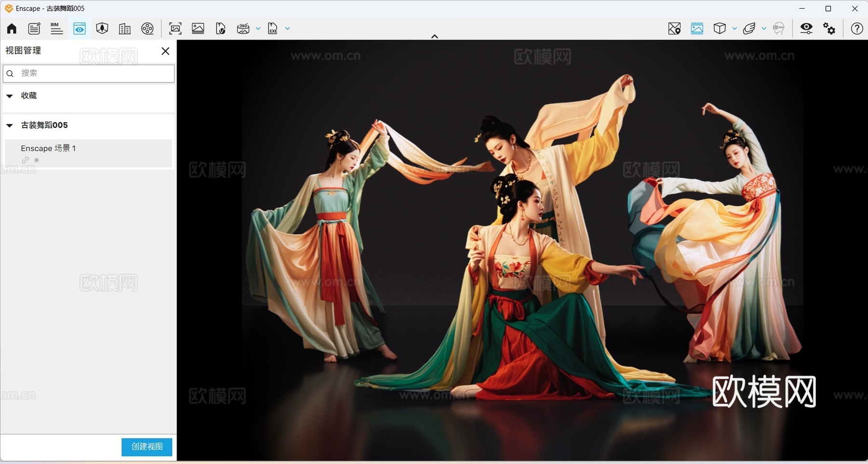Open Visual Settings eye-slider icon
This screenshot has height=464, width=868.
pyautogui.click(x=806, y=29)
